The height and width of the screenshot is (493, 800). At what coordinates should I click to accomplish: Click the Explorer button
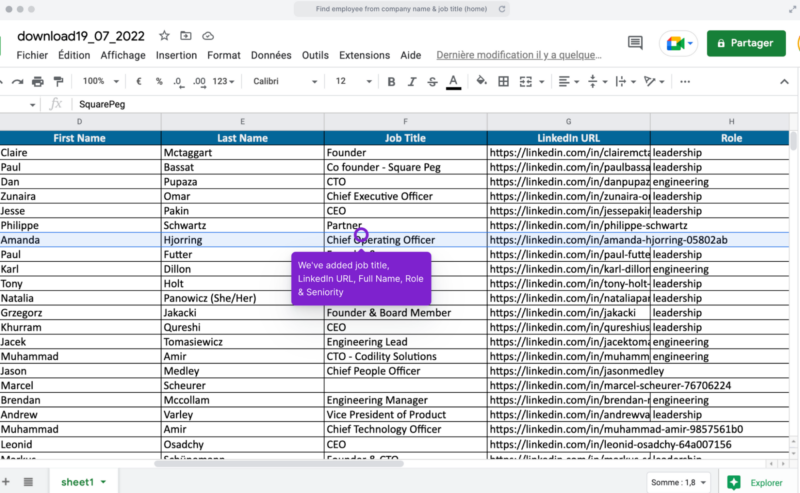(756, 482)
